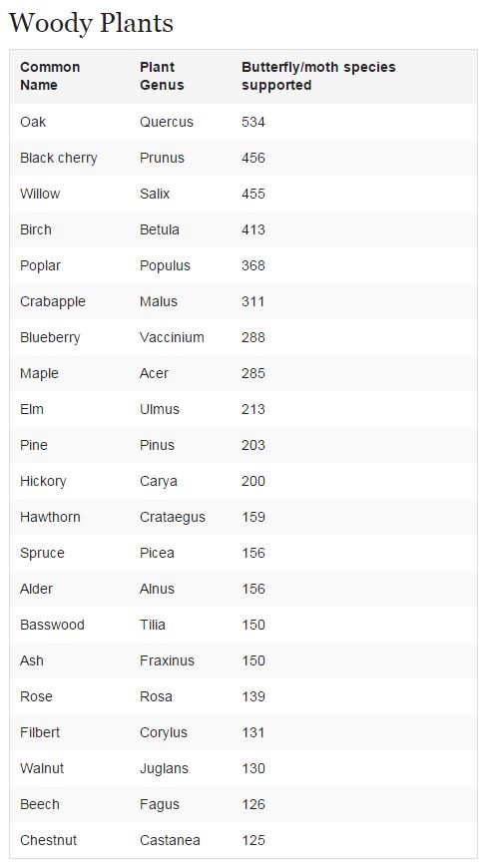Click the Oak row name
487x868 pixels.
click(33, 122)
